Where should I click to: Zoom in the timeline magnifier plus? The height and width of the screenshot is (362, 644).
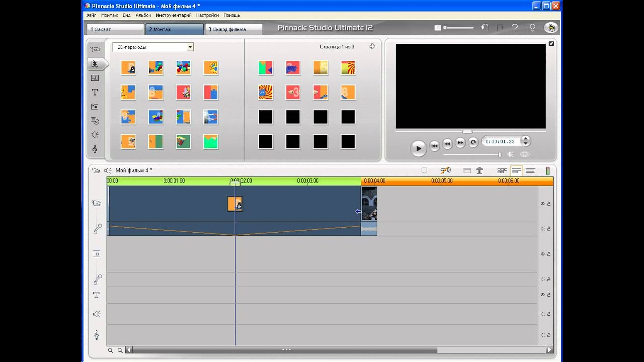[111, 350]
